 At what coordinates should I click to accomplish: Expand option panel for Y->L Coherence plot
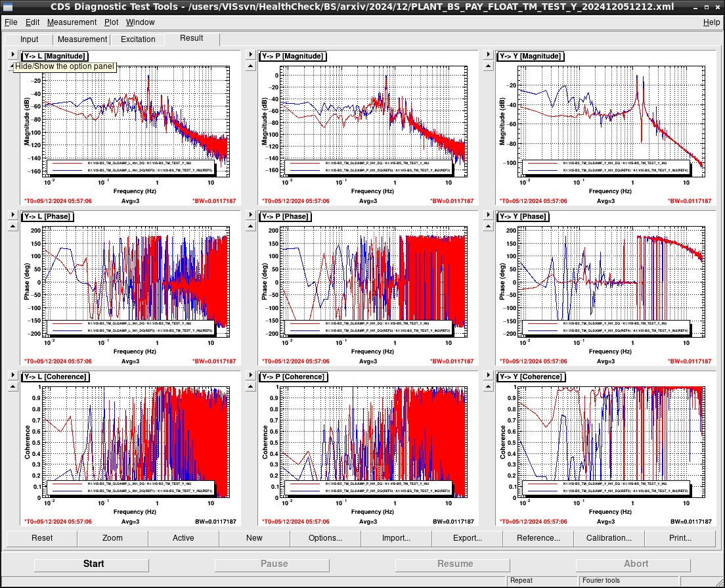(13, 375)
